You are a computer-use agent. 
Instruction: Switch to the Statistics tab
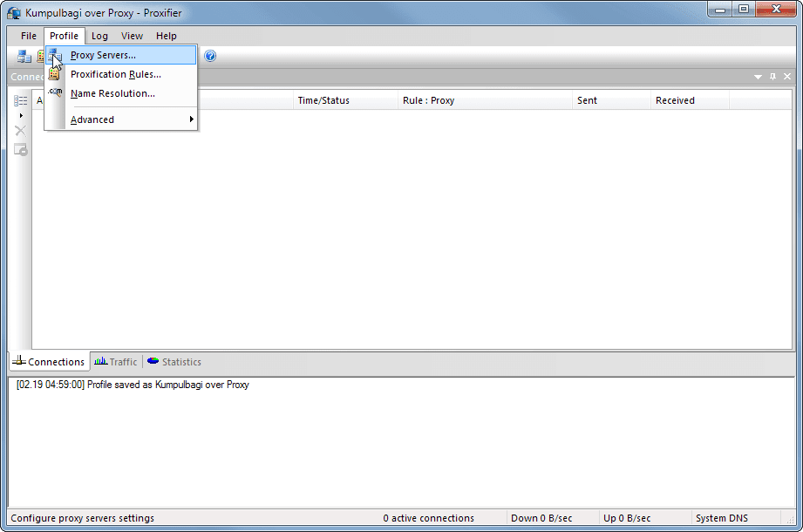click(174, 361)
